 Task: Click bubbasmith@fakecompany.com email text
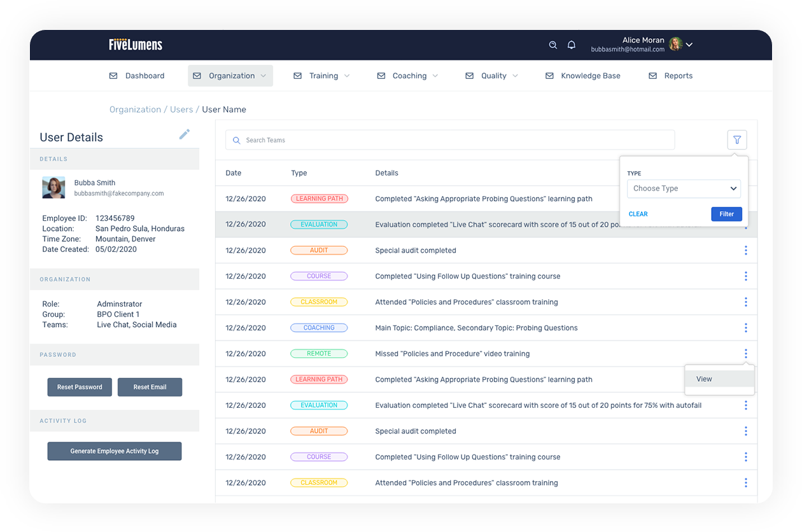[x=119, y=193]
